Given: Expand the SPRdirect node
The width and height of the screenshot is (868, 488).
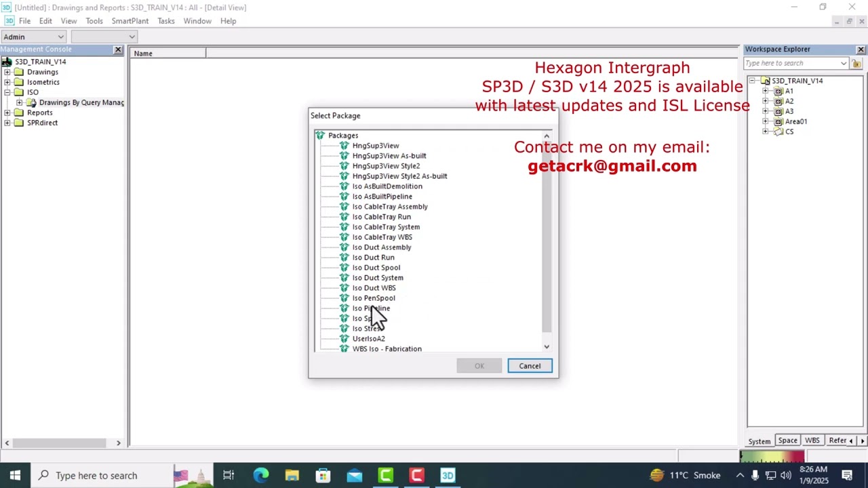Looking at the screenshot, I should (7, 123).
